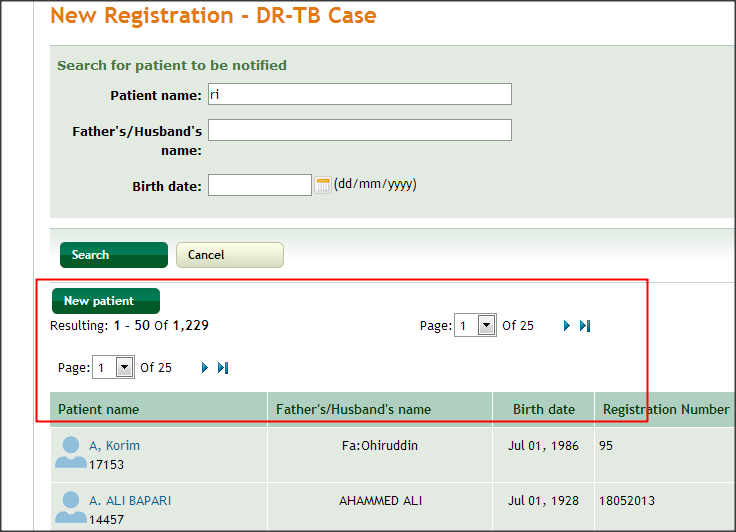
Task: Focus the Patient name input field
Action: [360, 94]
